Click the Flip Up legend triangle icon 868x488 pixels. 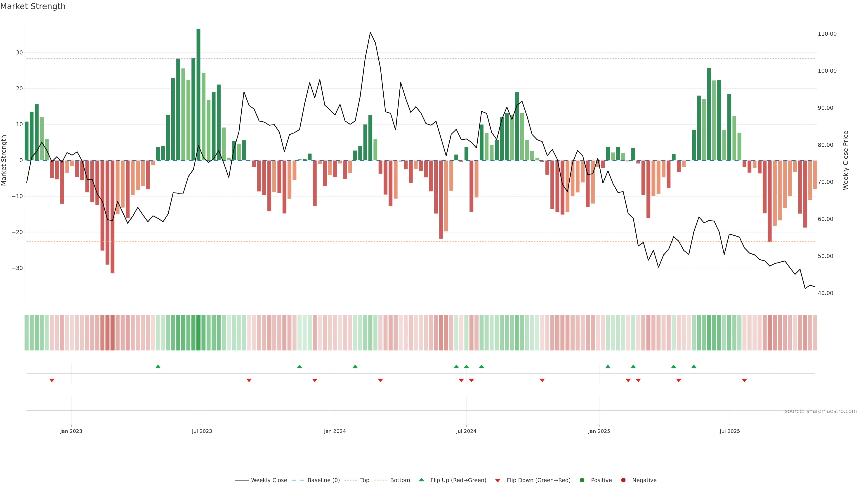(x=421, y=480)
